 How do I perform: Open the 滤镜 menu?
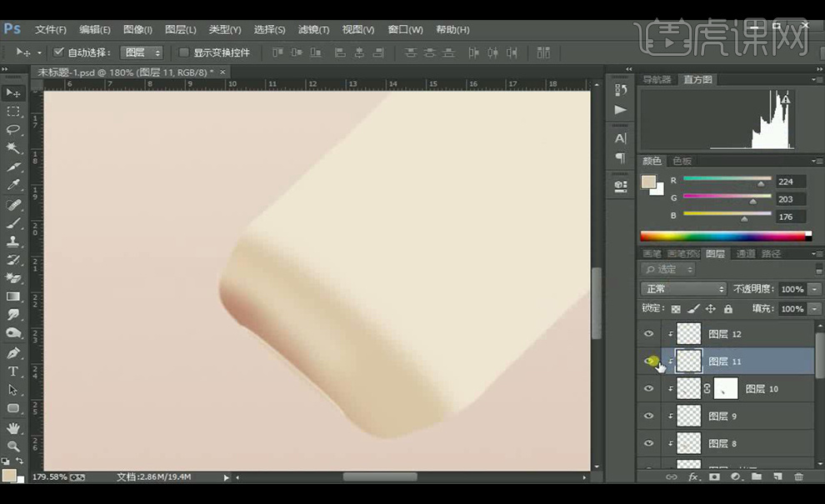click(x=315, y=30)
